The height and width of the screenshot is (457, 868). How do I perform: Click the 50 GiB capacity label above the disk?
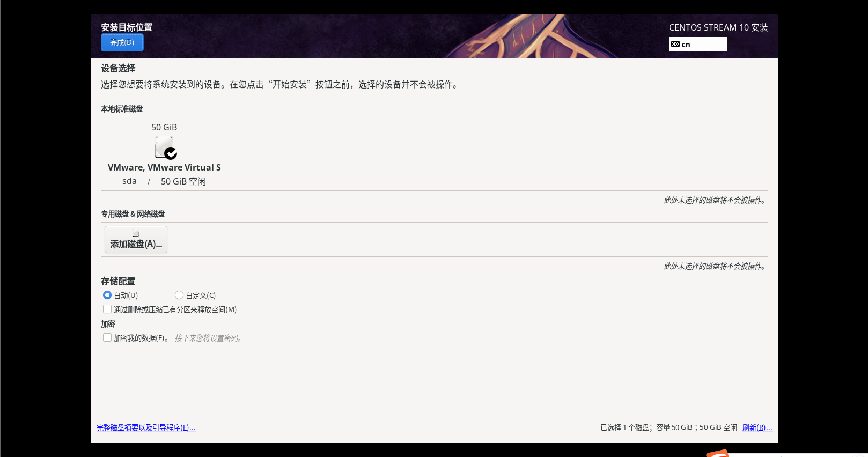click(164, 127)
